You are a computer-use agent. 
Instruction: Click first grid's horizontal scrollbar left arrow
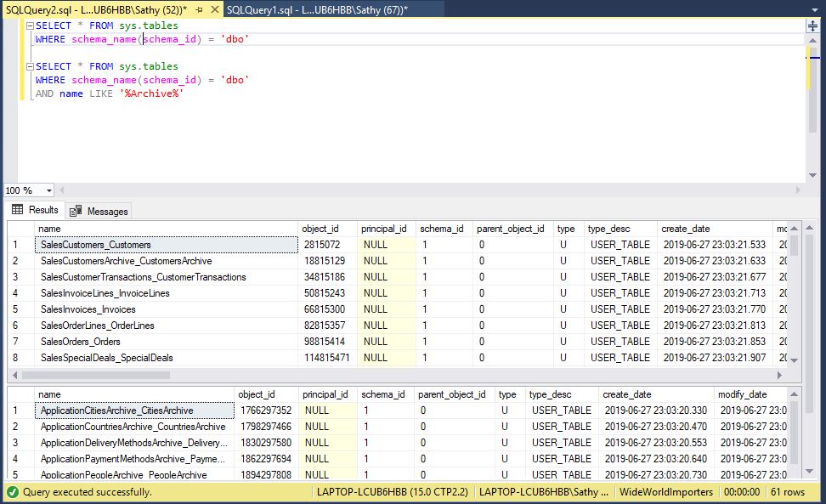click(14, 375)
